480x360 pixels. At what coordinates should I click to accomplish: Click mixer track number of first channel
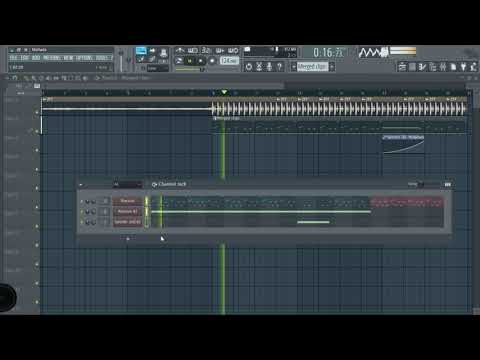pos(105,201)
